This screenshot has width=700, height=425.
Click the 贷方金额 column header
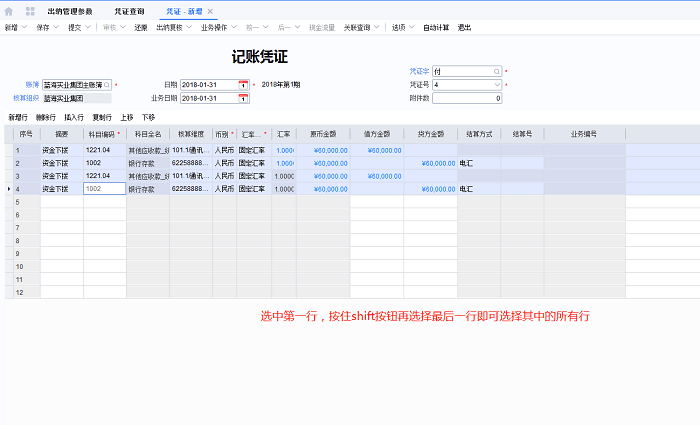tap(430, 134)
